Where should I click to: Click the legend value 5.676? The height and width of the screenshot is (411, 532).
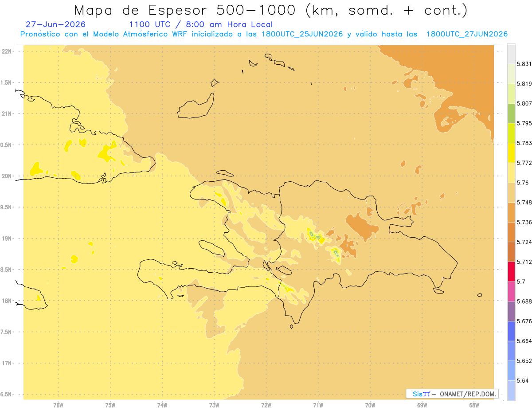[524, 321]
